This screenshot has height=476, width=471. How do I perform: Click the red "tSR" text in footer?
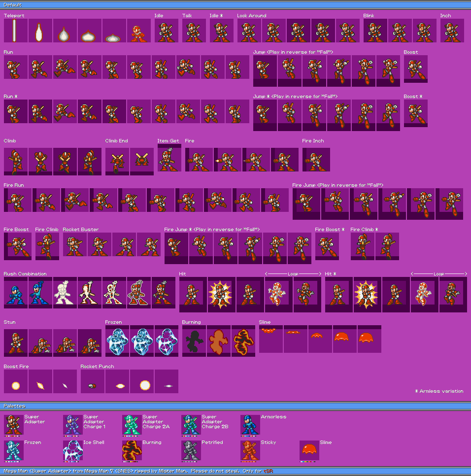[269, 471]
